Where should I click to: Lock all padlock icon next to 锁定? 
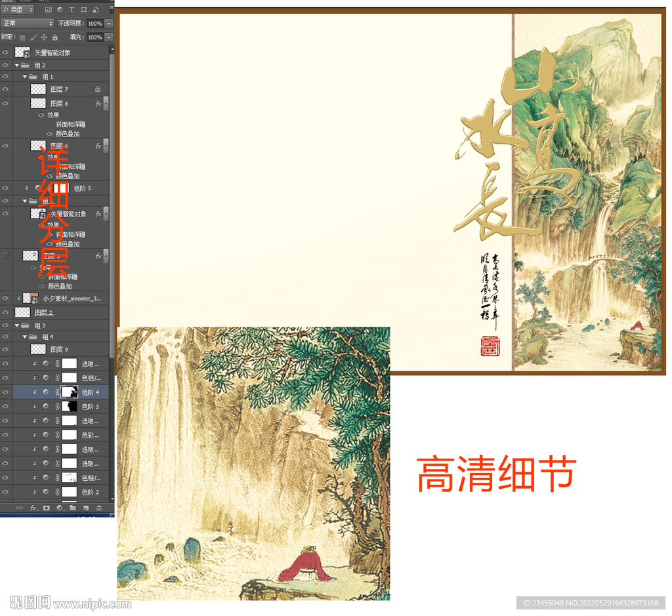point(55,37)
